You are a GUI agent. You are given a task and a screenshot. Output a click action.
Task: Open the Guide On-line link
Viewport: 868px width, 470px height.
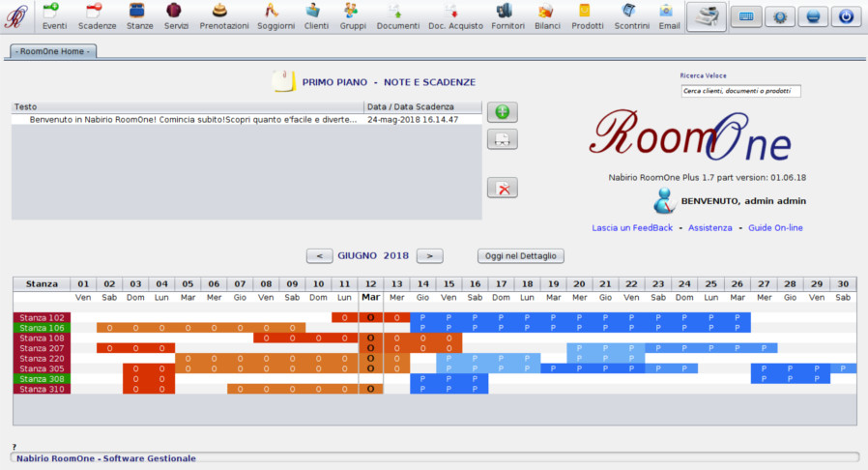pyautogui.click(x=775, y=227)
